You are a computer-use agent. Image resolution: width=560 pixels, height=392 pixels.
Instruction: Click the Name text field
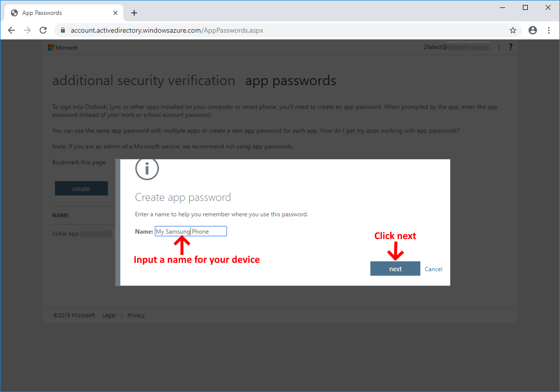[191, 231]
